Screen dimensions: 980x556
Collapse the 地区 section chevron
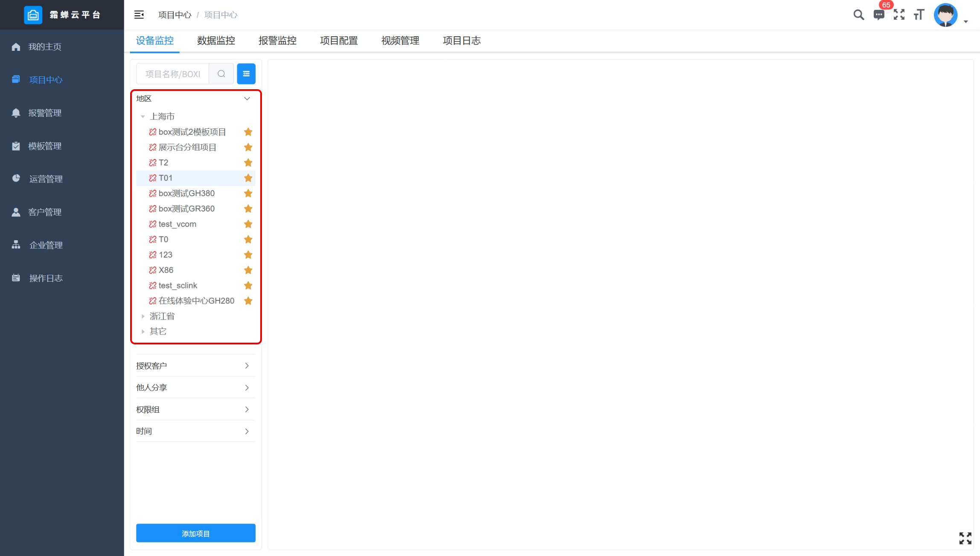tap(247, 99)
